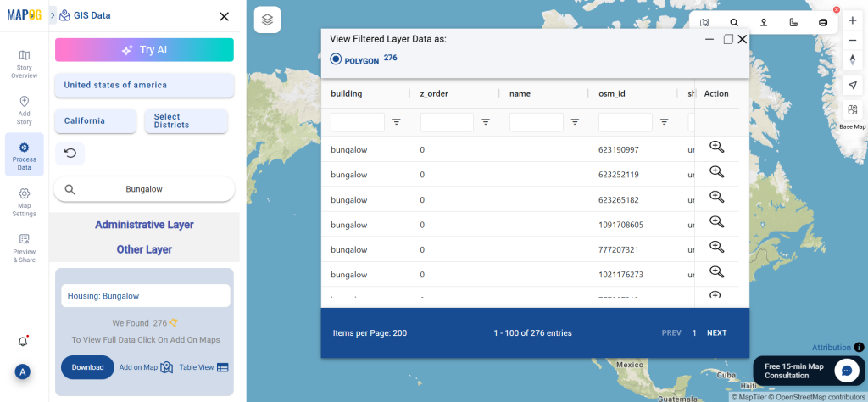Click the z_order column filter input
The height and width of the screenshot is (402, 868).
coord(447,122)
